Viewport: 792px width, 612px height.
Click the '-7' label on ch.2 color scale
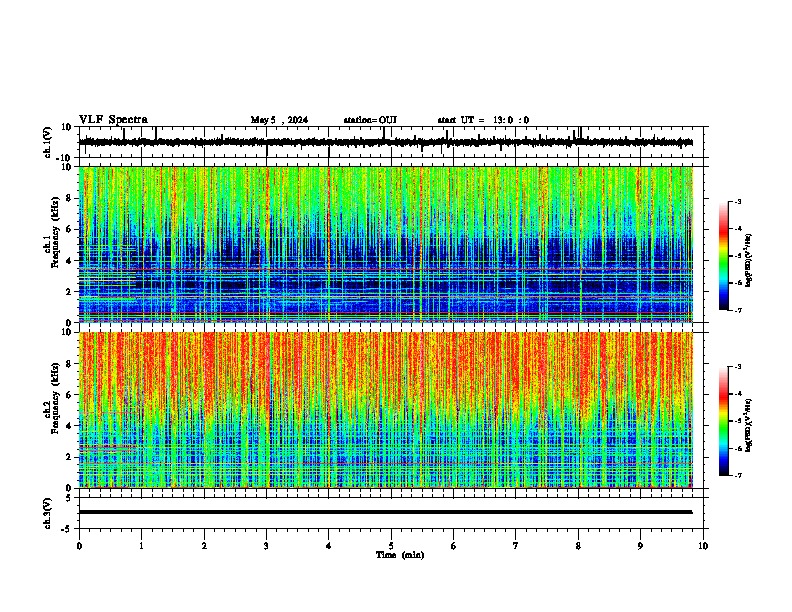point(738,476)
